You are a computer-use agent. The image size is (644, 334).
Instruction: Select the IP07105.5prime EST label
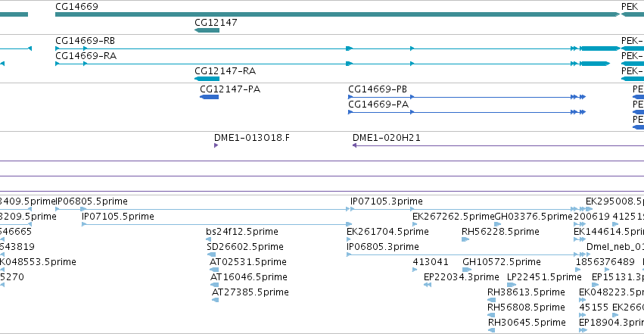coord(118,217)
